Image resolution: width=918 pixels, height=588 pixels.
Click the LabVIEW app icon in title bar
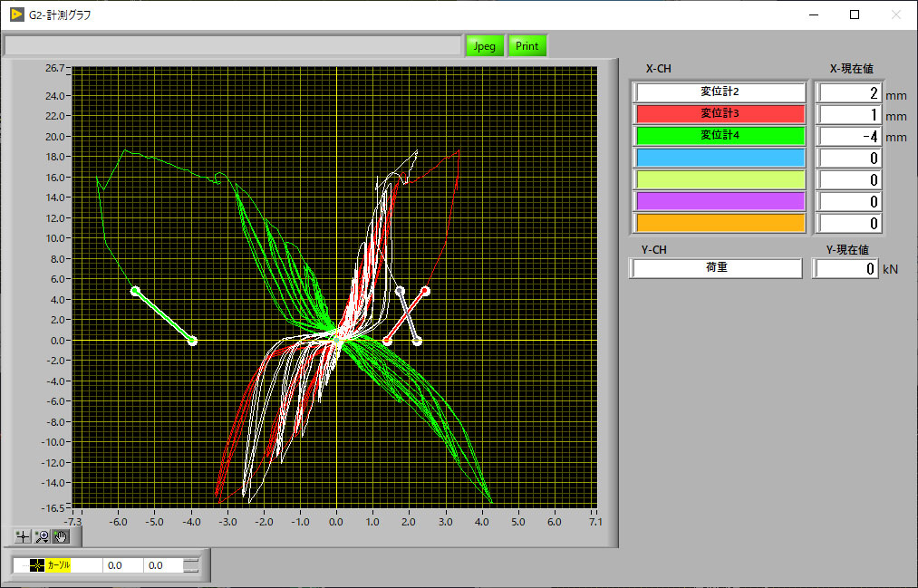point(16,15)
